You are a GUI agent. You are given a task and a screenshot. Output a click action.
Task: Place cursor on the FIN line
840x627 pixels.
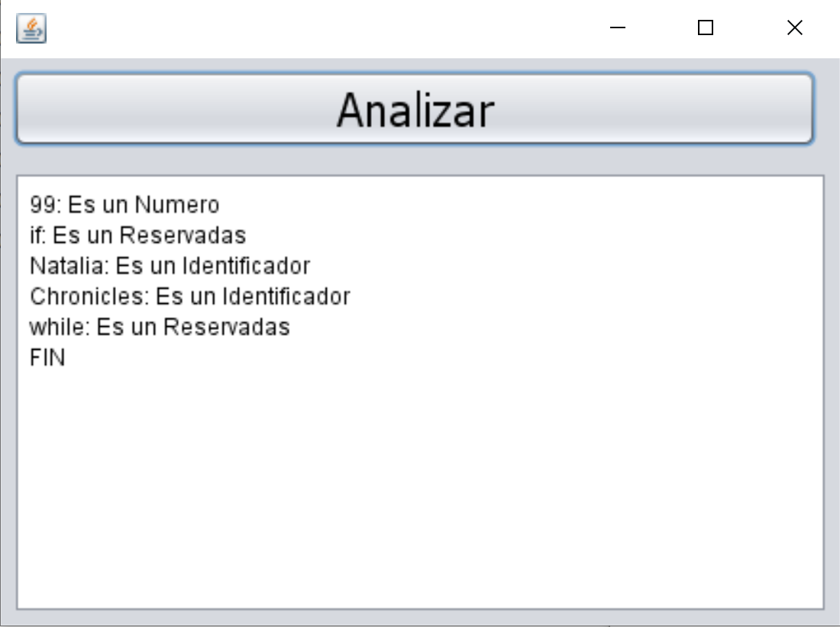(x=47, y=357)
